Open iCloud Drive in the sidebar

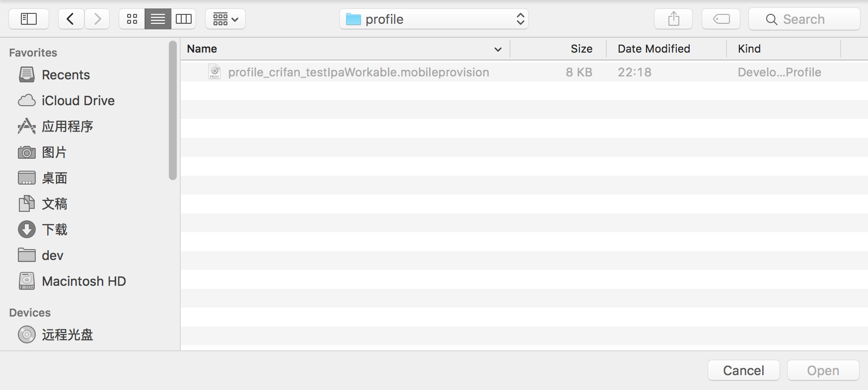point(78,101)
